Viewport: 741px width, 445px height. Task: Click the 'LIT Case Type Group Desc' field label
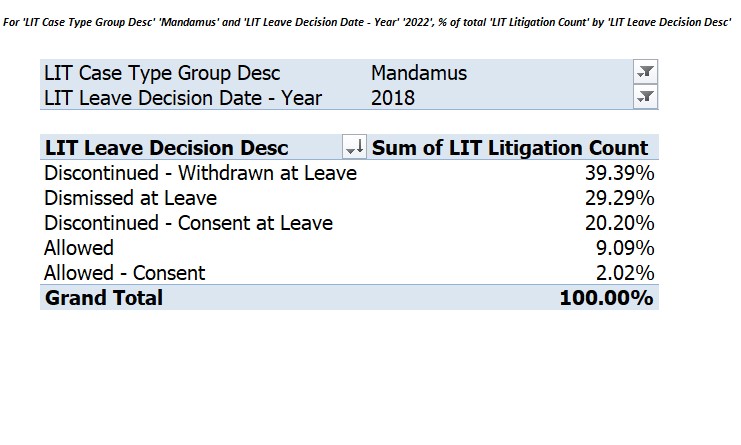click(x=162, y=73)
